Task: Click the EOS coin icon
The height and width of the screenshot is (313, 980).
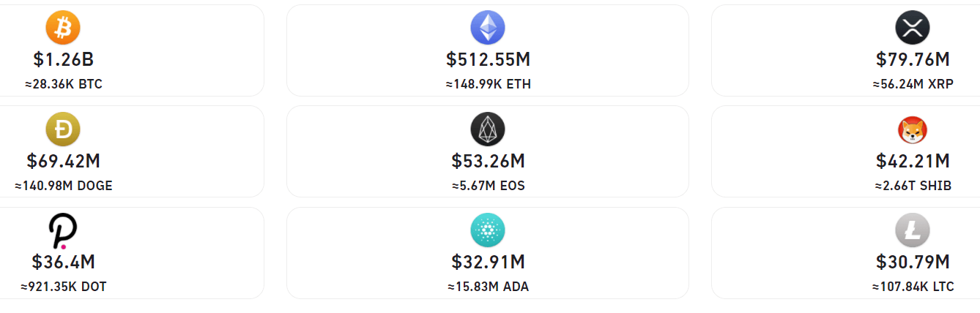Action: 488,130
